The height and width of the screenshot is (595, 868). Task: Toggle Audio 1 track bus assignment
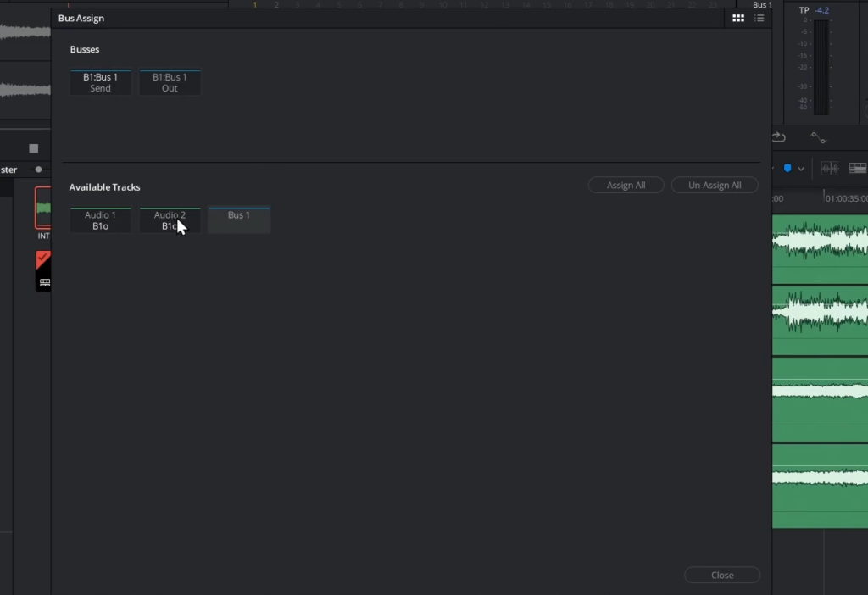(100, 220)
